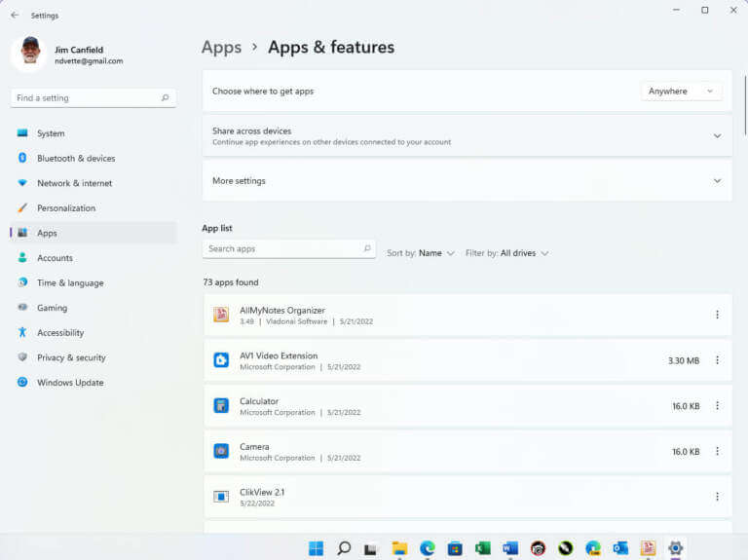
Task: Click the search magnifier in Find a setting
Action: click(165, 97)
